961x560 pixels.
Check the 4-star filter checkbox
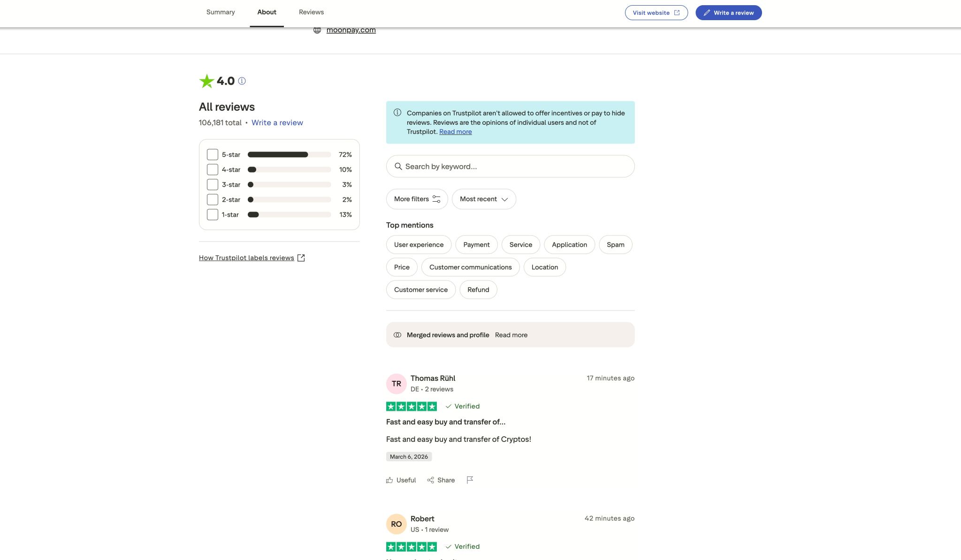coord(213,170)
